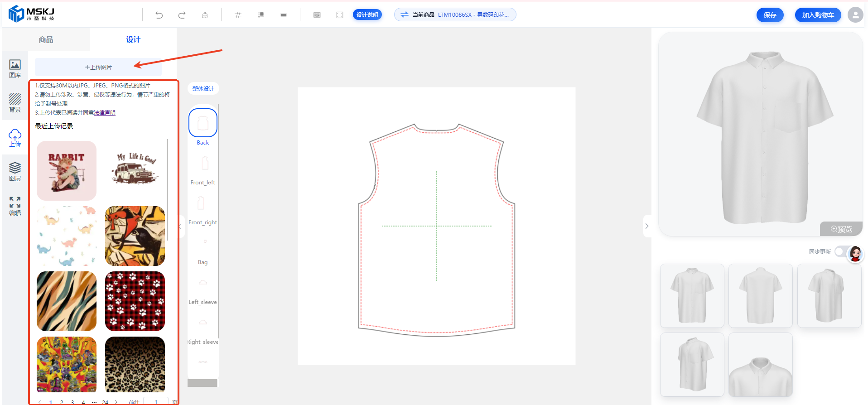Click the user account avatar icon
Screen dimensions: 868x405
[855, 15]
